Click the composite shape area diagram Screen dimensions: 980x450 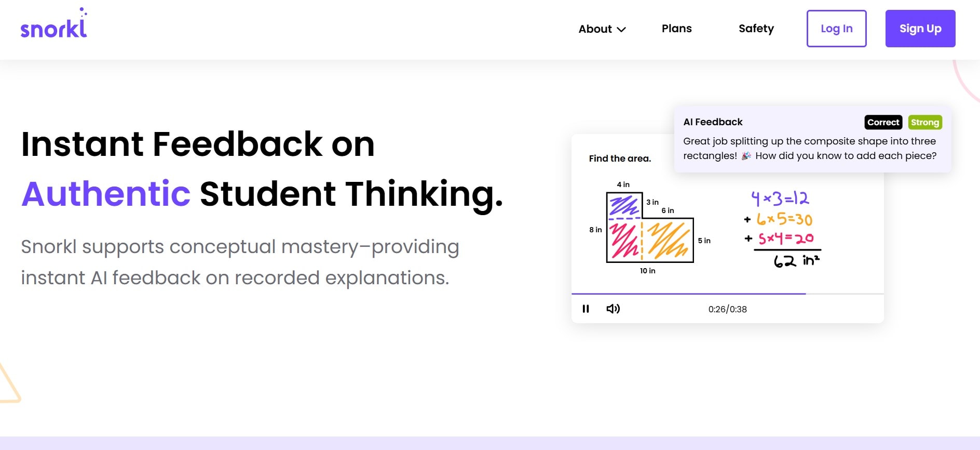[650, 228]
